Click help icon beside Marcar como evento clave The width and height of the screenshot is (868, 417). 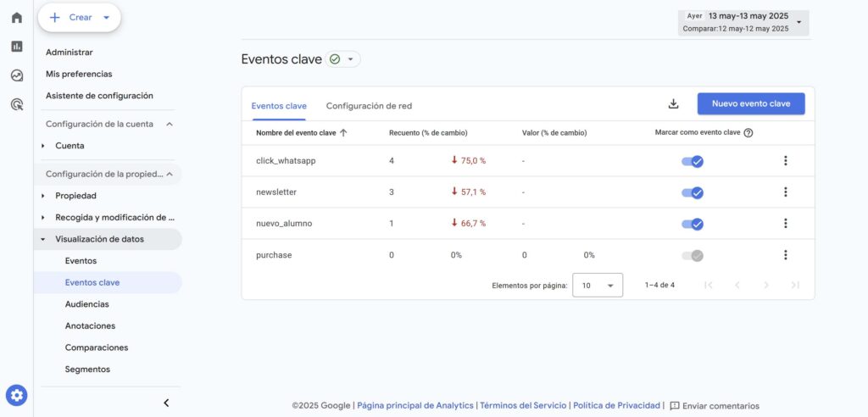tap(748, 133)
